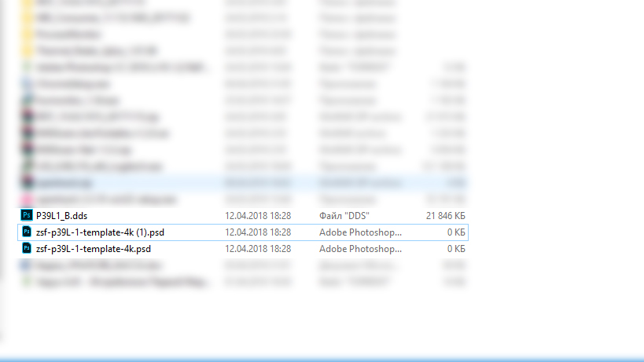Click the PSD icon of zsf-p39L-1-template-4k.psd

click(x=27, y=248)
